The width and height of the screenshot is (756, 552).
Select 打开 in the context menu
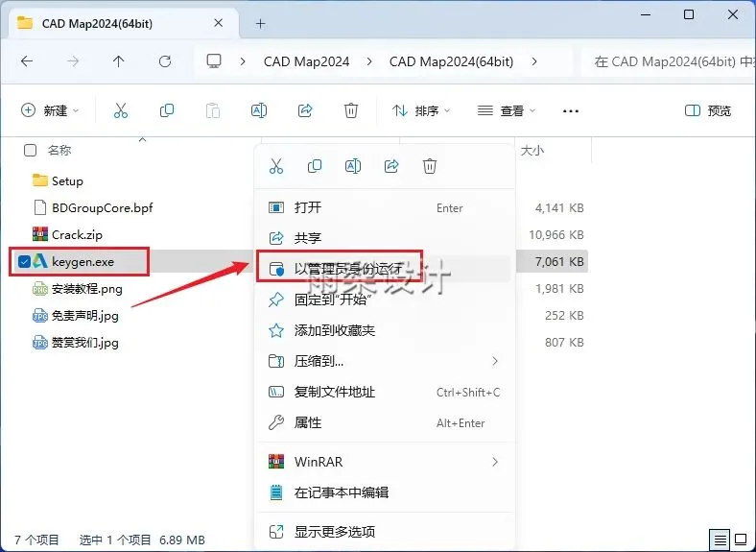(x=385, y=208)
